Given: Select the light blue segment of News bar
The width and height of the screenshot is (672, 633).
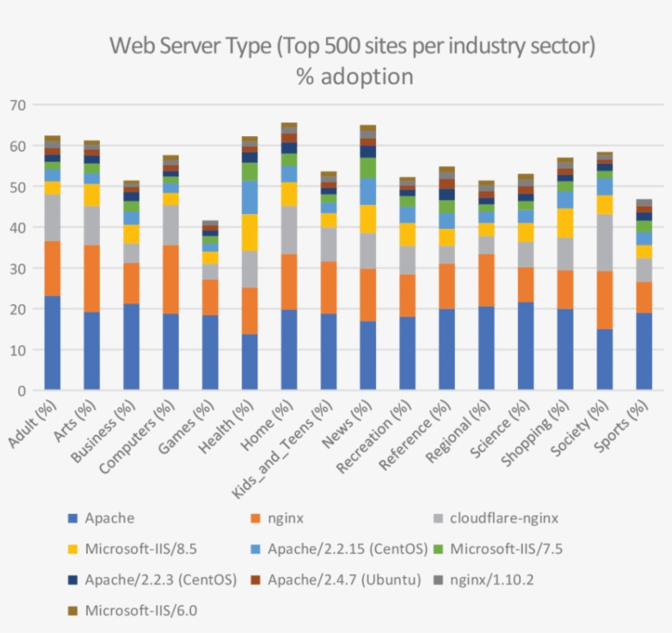Looking at the screenshot, I should pyautogui.click(x=368, y=192).
